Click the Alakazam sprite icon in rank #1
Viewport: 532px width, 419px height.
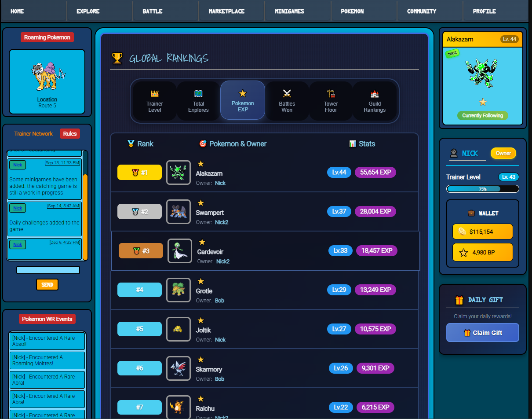[x=178, y=173]
